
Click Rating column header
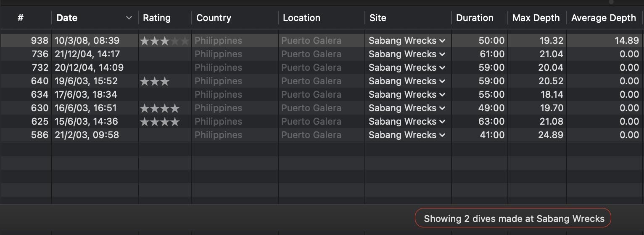(157, 18)
